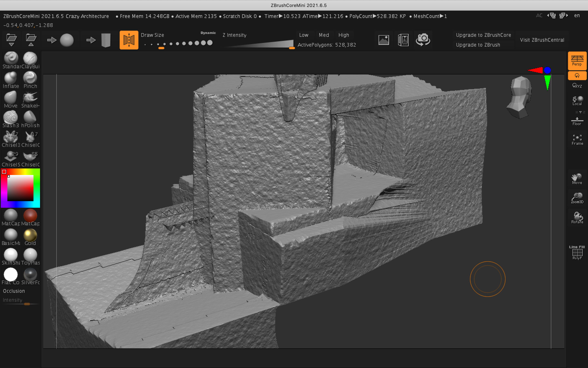The width and height of the screenshot is (588, 368).
Task: Select the ClayBuildup brush
Action: point(30,60)
